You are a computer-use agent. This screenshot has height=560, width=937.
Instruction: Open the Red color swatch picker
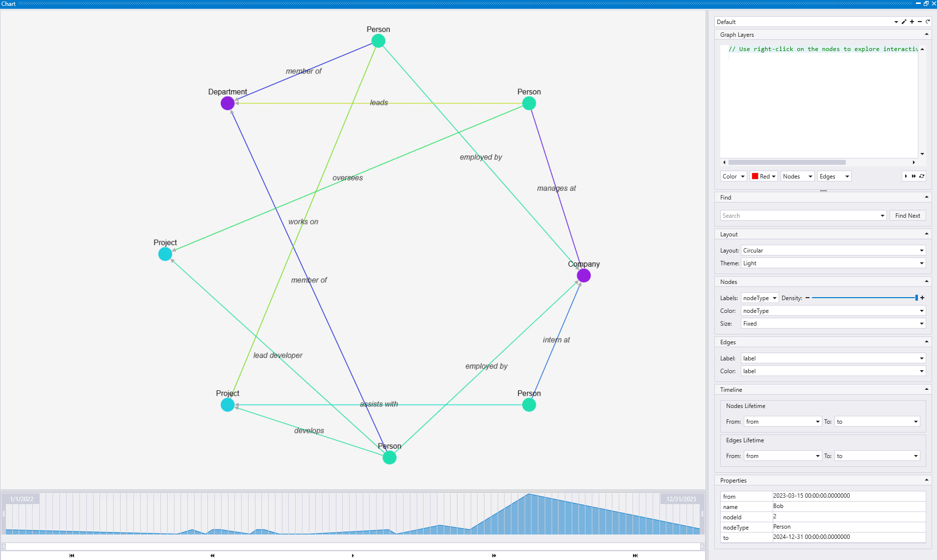763,176
